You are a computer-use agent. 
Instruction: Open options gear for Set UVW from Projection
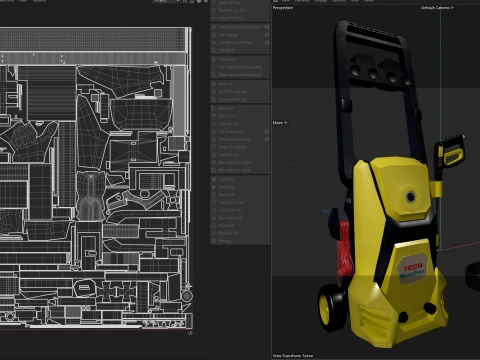267,27
